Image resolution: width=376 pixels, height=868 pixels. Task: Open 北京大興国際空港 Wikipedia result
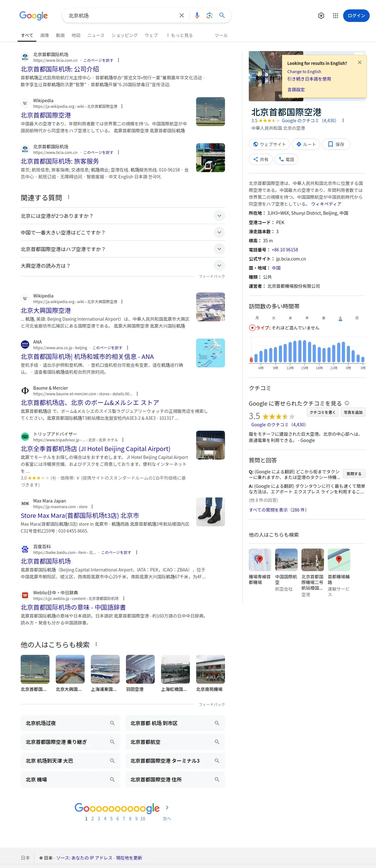point(46,310)
